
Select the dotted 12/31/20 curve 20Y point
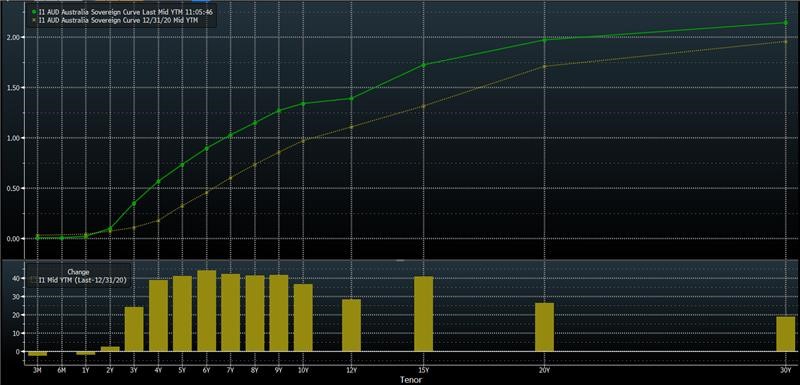[544, 66]
